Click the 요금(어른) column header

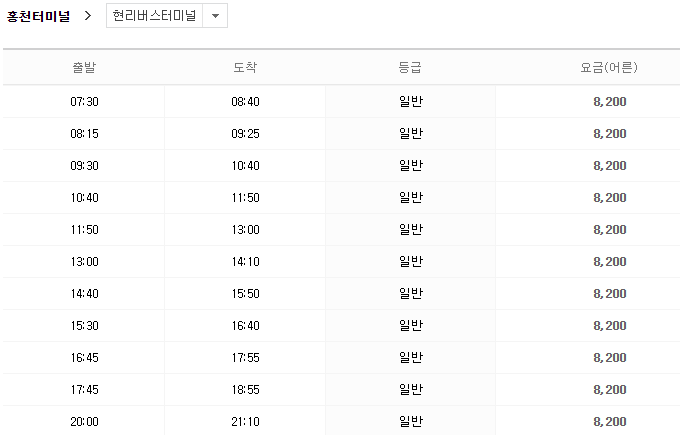pos(609,68)
